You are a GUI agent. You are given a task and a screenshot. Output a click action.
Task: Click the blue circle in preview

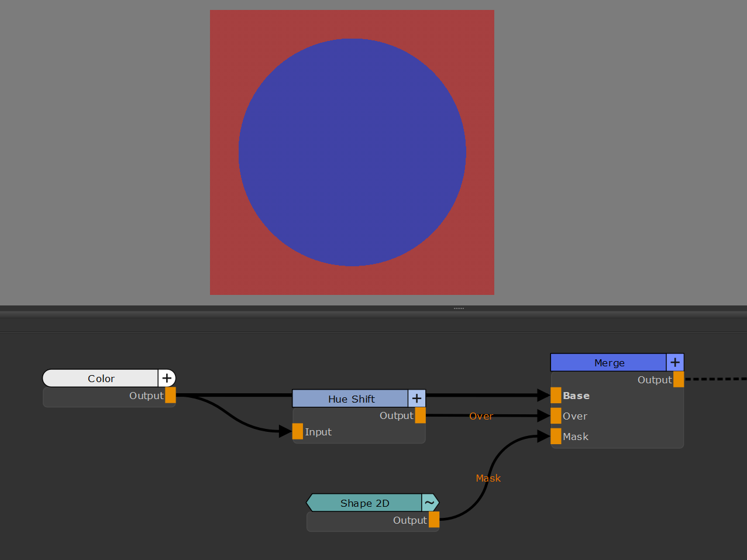pos(352,152)
